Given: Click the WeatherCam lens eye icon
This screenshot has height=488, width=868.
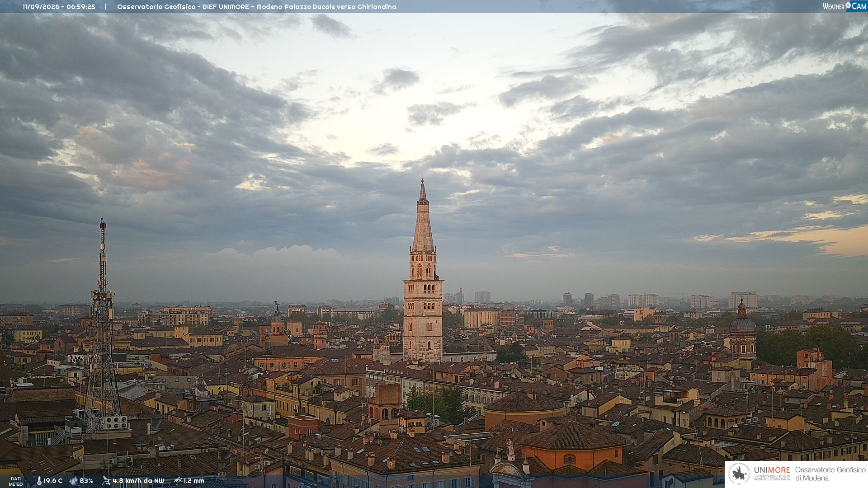Looking at the screenshot, I should [848, 5].
